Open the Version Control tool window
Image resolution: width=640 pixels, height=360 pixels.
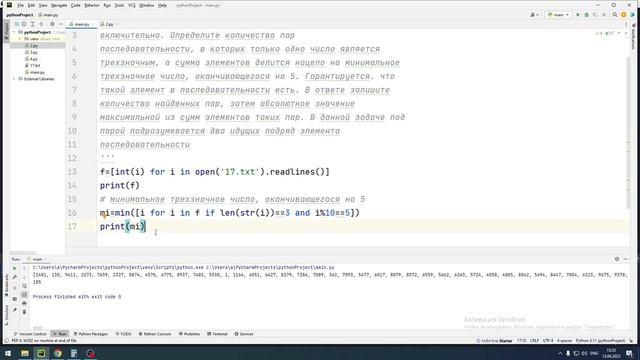(x=31, y=334)
